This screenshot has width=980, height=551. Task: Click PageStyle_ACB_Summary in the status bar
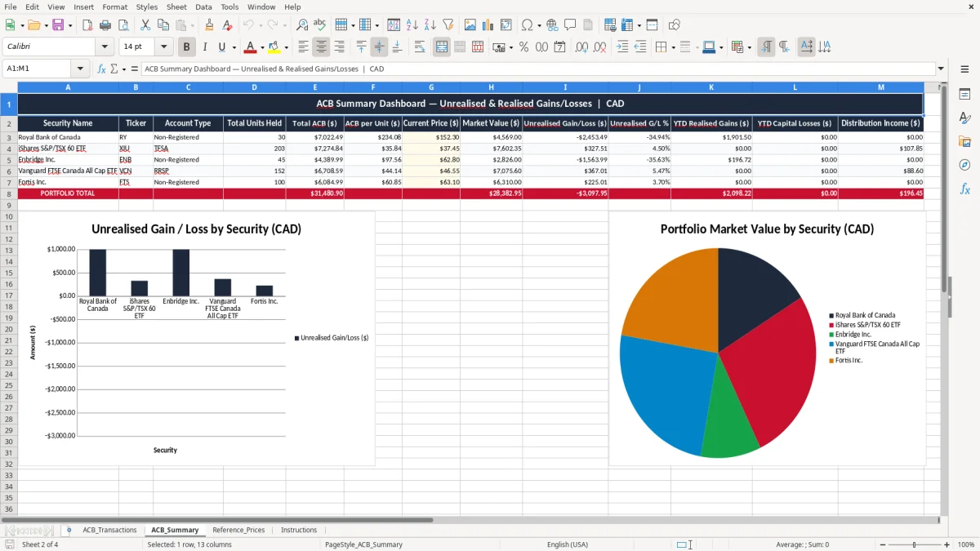364,544
